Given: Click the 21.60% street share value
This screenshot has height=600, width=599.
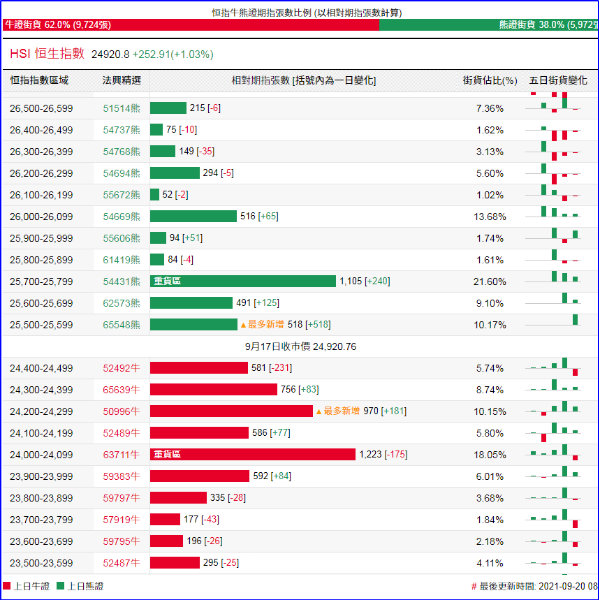Looking at the screenshot, I should click(x=490, y=282).
